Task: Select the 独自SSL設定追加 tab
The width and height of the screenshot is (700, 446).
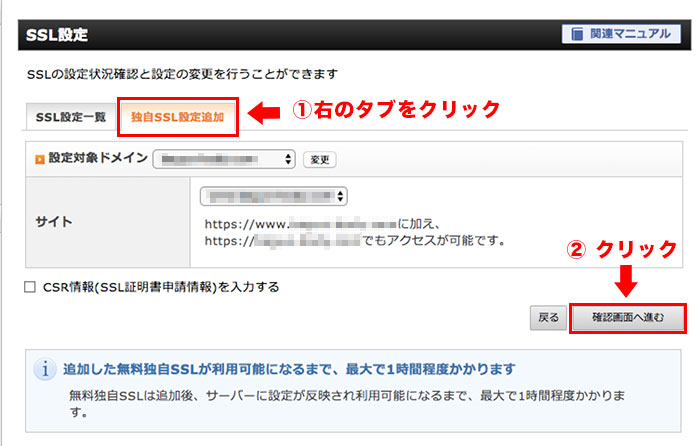Action: (x=177, y=117)
